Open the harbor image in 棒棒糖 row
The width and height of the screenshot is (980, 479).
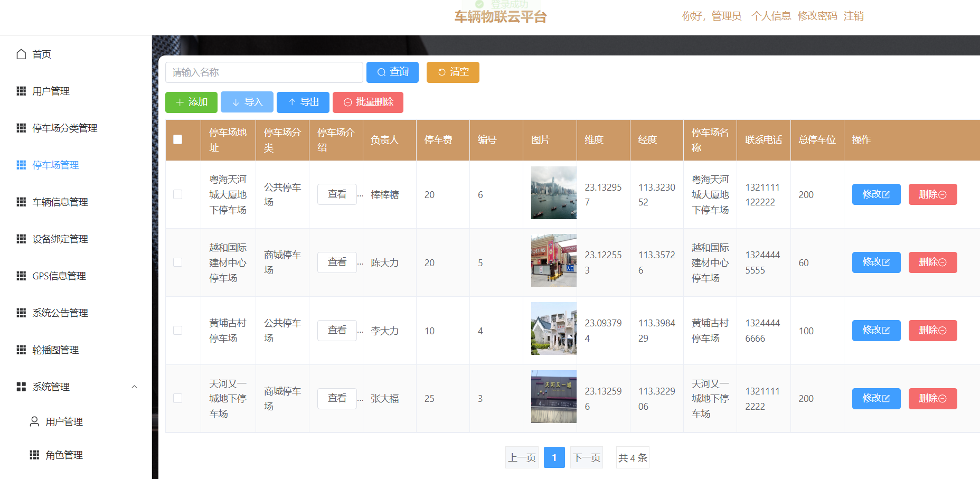[554, 193]
